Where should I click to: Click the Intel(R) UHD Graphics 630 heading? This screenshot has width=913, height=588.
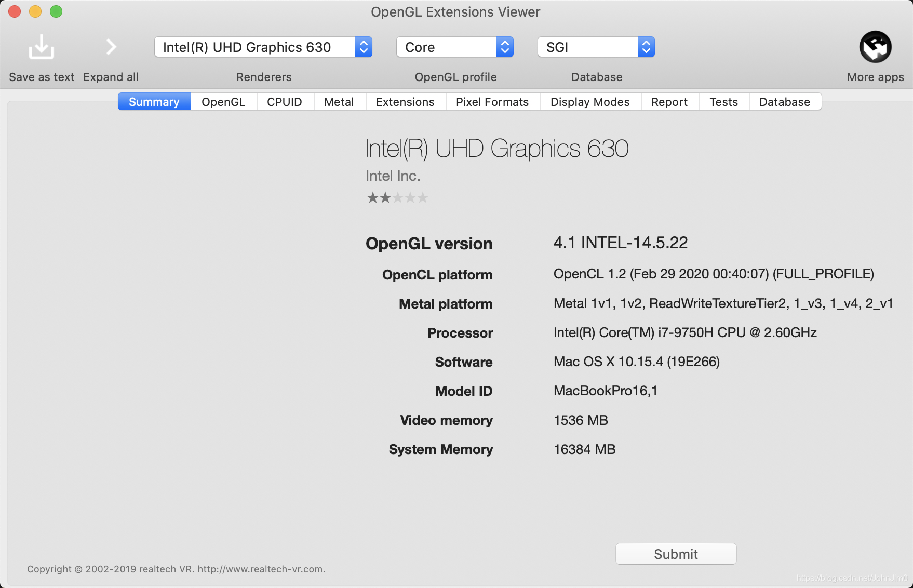[x=497, y=149]
